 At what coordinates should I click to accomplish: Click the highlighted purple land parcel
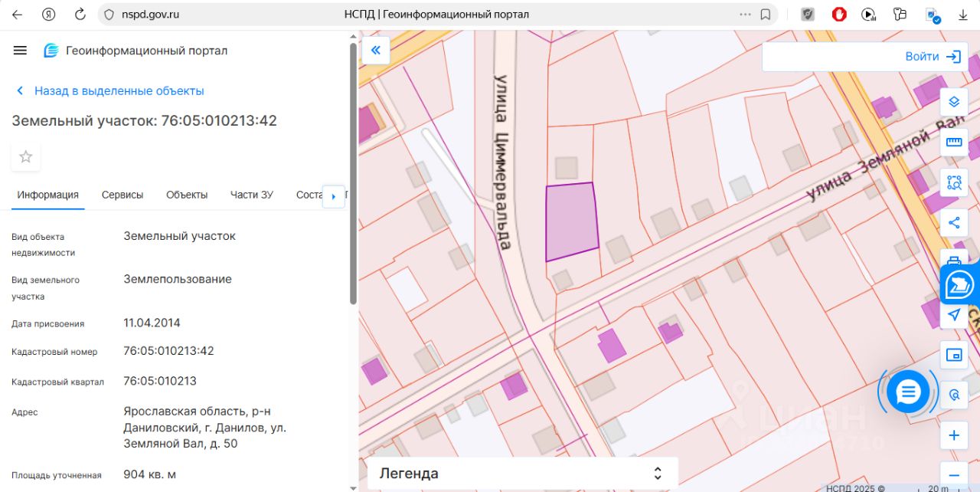tap(571, 222)
